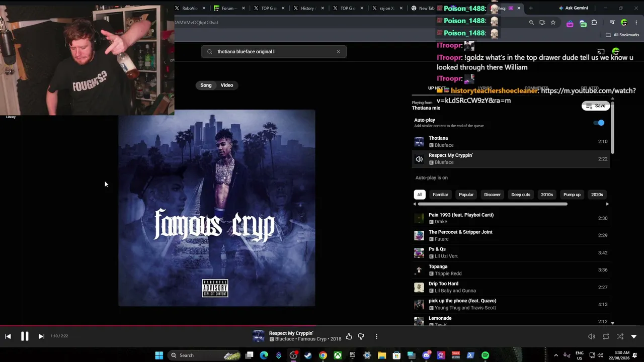Image resolution: width=644 pixels, height=362 pixels.
Task: Dislike the current song
Action: [361, 336]
